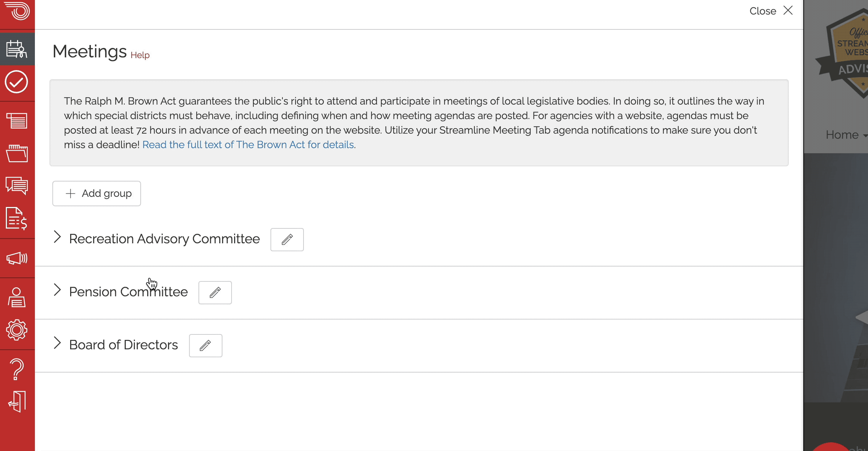Expand the Pension Committee chevron

(57, 290)
